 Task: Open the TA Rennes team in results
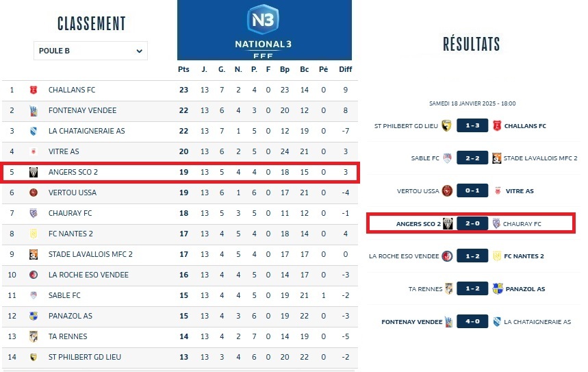(x=422, y=289)
